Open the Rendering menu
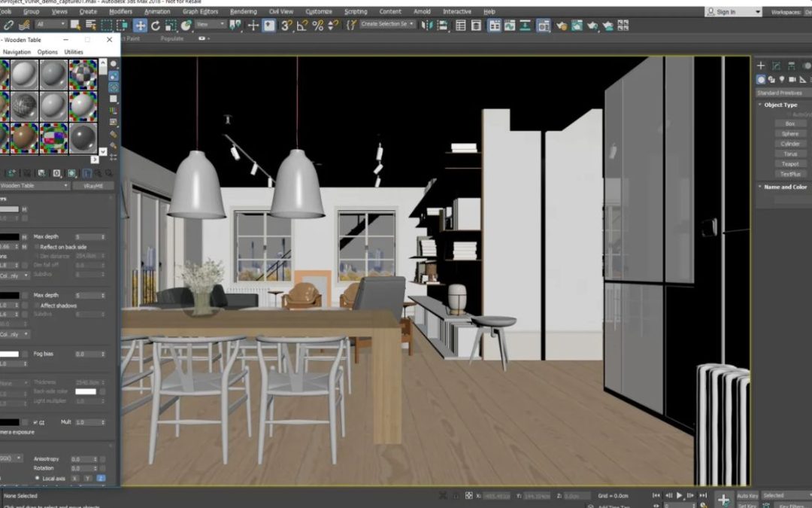 pyautogui.click(x=244, y=11)
